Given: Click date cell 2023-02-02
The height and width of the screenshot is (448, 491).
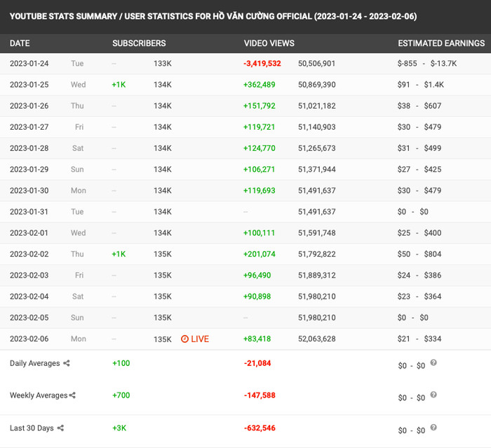Looking at the screenshot, I should coord(29,254).
